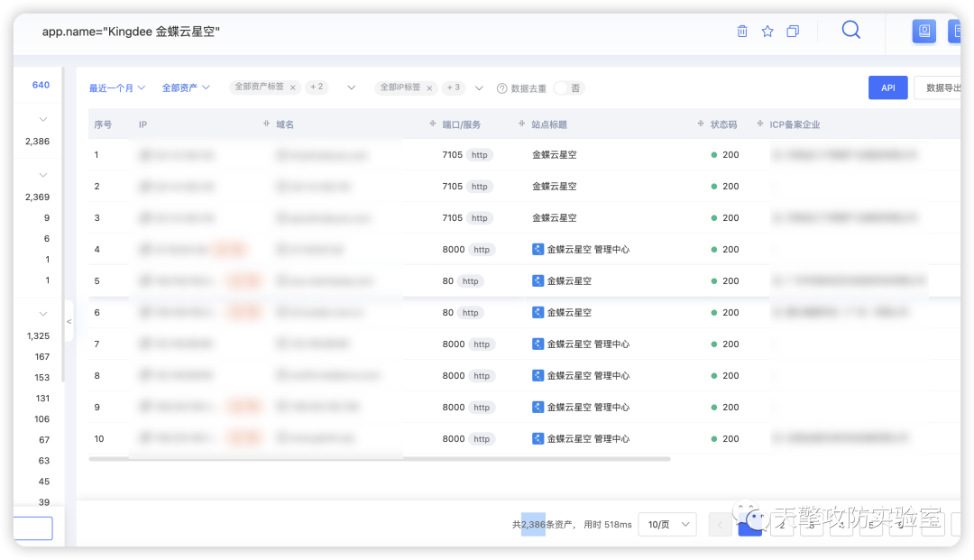Click the column handle before 端口/服务

click(433, 124)
